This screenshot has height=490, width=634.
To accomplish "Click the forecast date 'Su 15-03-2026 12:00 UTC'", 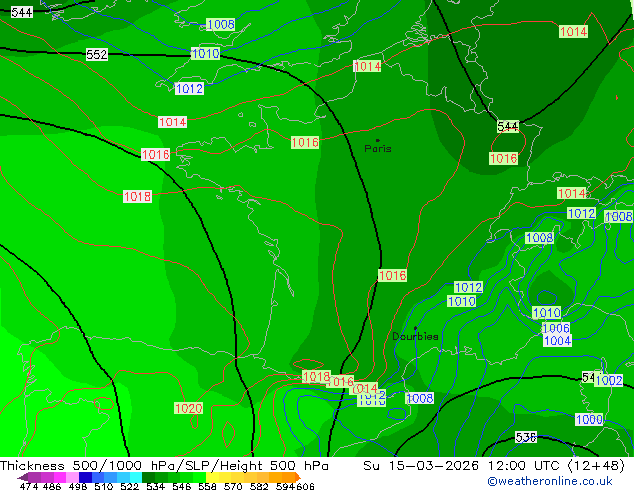I will [463, 466].
